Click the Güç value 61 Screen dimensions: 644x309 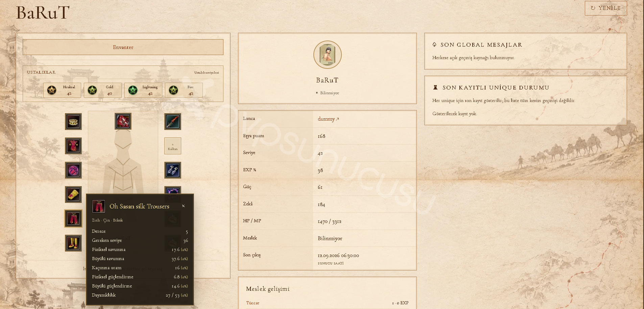[x=320, y=187]
